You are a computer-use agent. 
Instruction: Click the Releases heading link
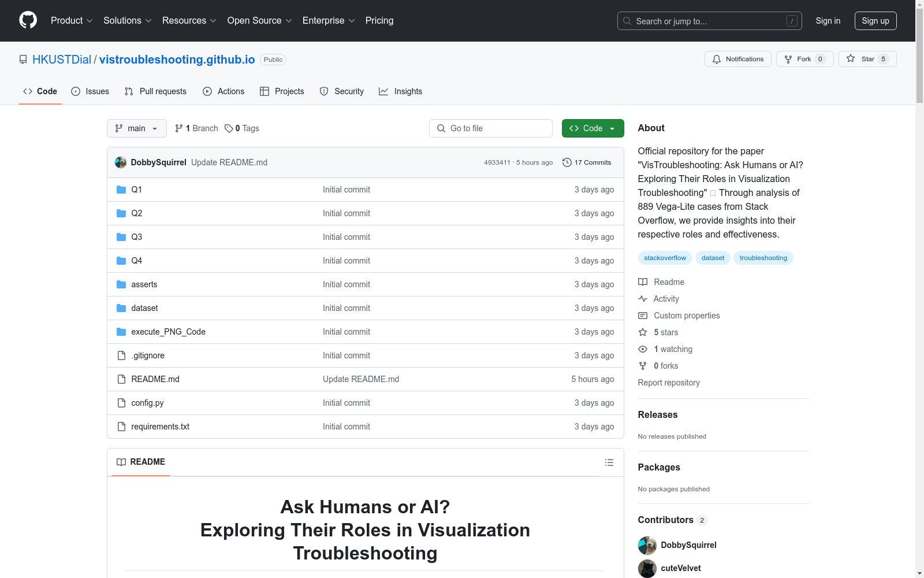658,414
